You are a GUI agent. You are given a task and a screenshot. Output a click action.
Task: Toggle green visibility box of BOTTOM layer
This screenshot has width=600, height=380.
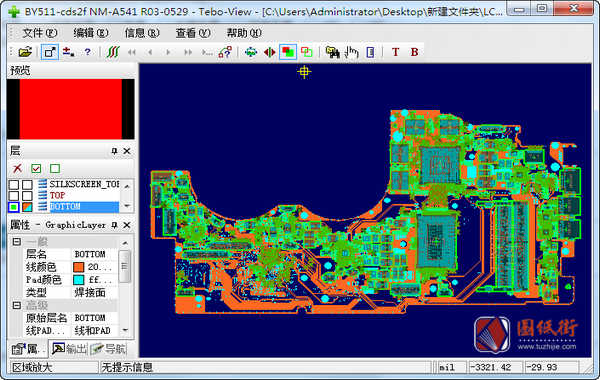pyautogui.click(x=14, y=207)
